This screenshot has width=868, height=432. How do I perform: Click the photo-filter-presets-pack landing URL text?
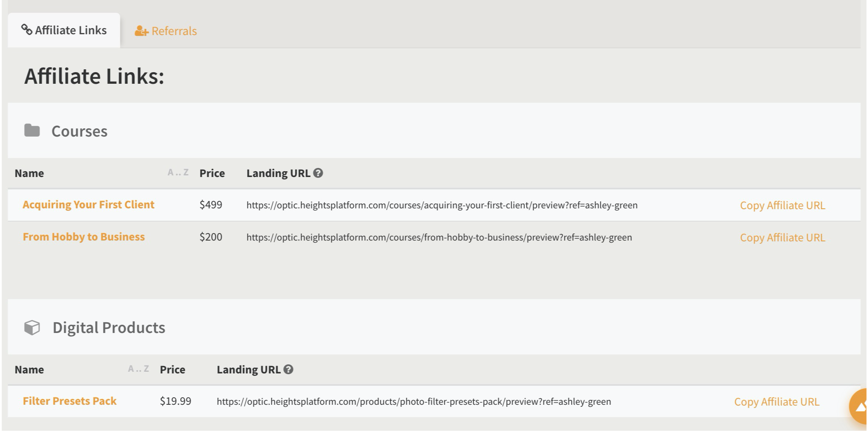pos(414,401)
